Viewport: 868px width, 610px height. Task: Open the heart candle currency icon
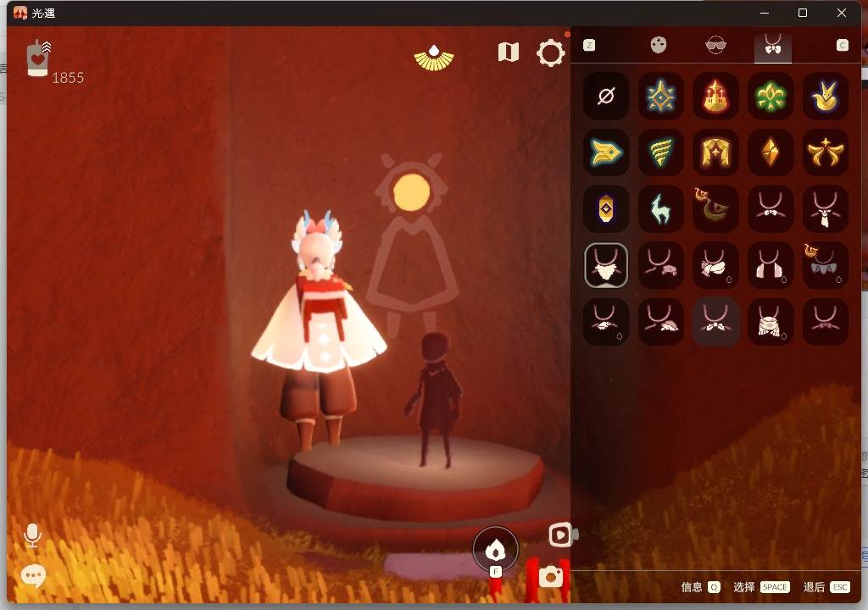click(x=37, y=58)
